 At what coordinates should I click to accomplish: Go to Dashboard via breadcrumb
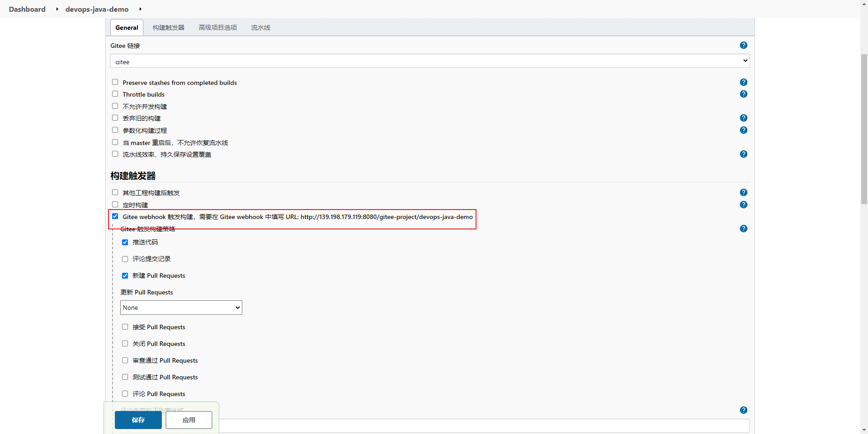(27, 9)
